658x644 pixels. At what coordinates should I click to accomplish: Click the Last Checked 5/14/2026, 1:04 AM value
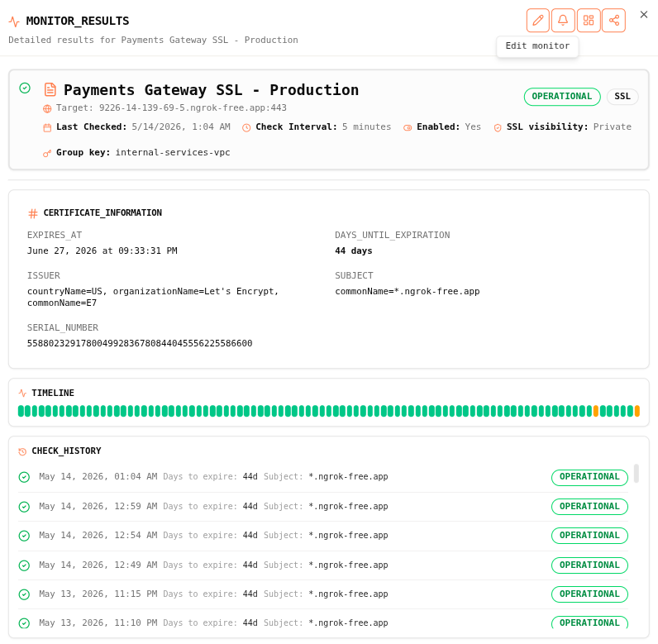point(181,126)
